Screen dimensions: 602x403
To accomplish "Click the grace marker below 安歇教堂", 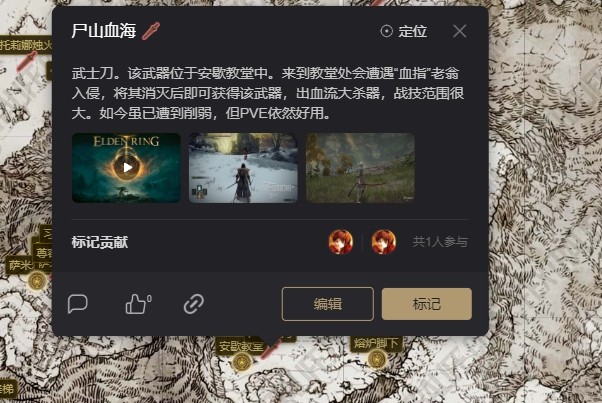I will 242,362.
